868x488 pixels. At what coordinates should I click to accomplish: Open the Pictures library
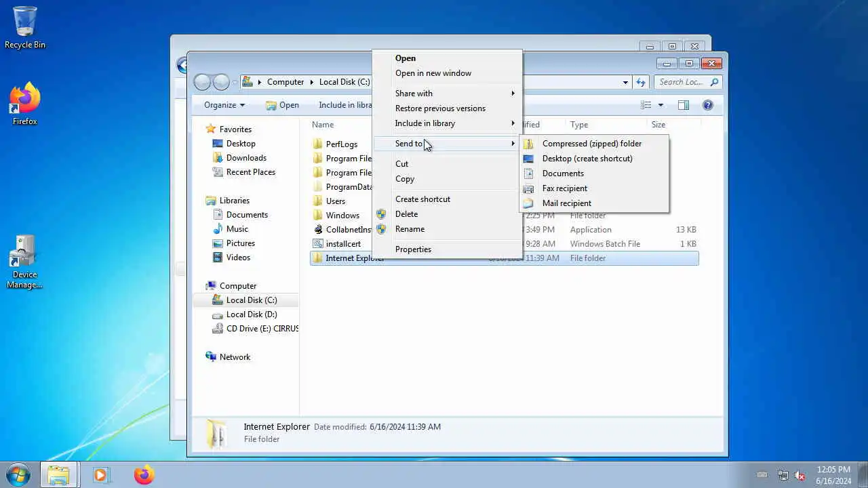[234, 243]
